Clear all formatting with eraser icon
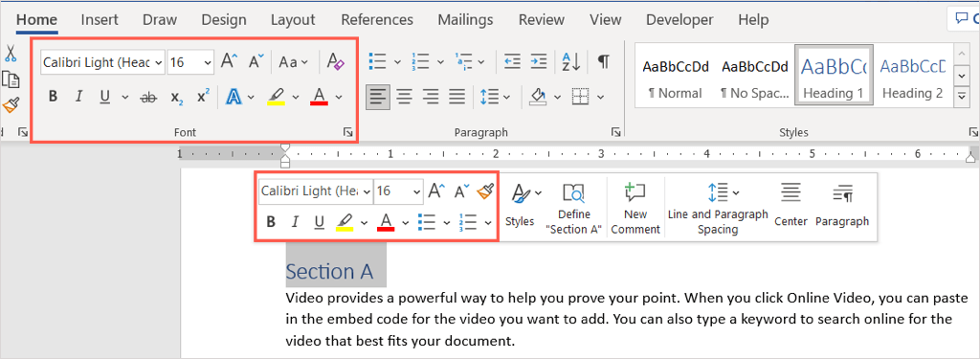This screenshot has height=359, width=980. (x=335, y=62)
